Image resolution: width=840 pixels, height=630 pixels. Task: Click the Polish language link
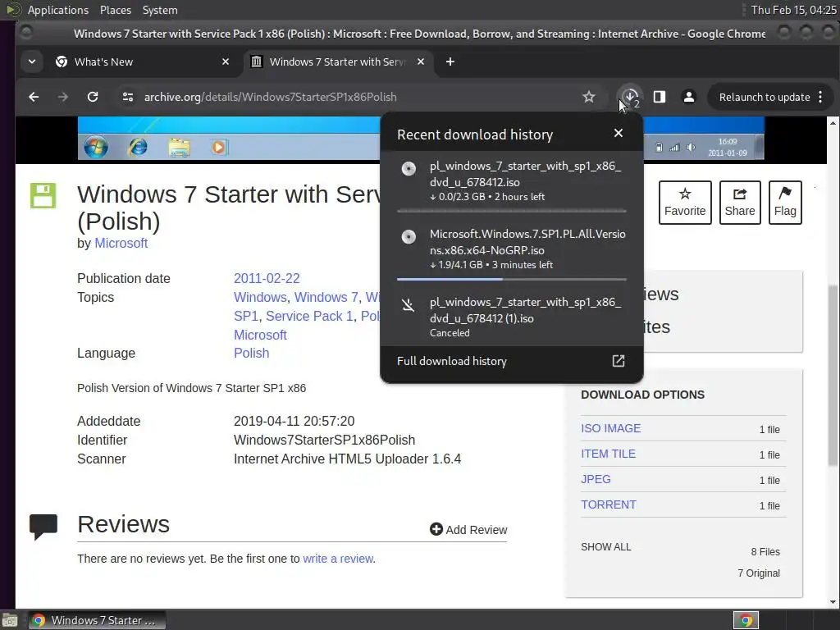tap(251, 353)
